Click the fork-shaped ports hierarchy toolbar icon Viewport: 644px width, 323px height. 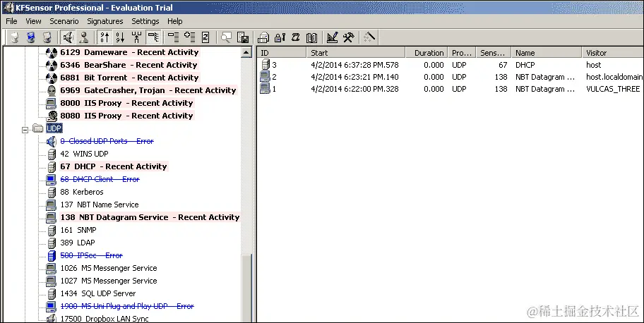pyautogui.click(x=136, y=37)
